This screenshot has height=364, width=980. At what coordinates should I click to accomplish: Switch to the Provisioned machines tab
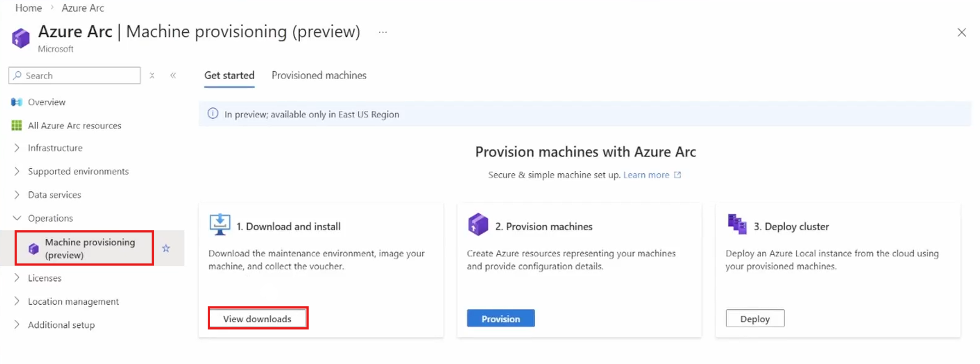pos(319,75)
